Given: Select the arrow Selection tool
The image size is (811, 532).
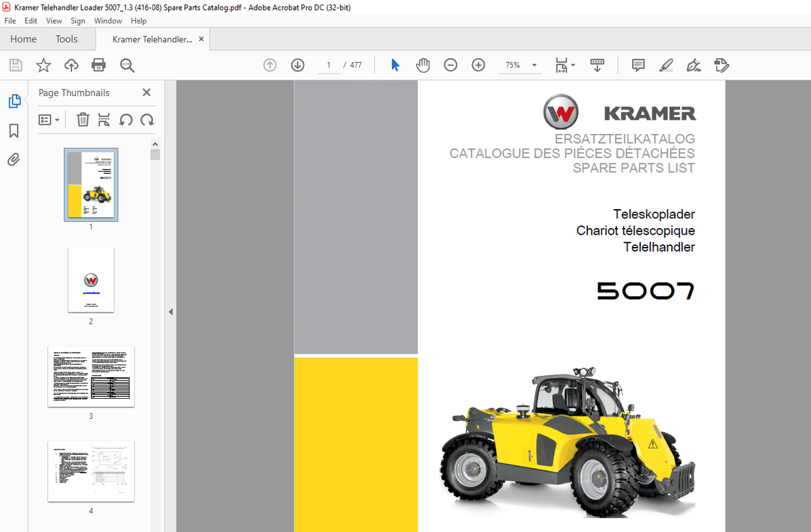Looking at the screenshot, I should pos(395,65).
